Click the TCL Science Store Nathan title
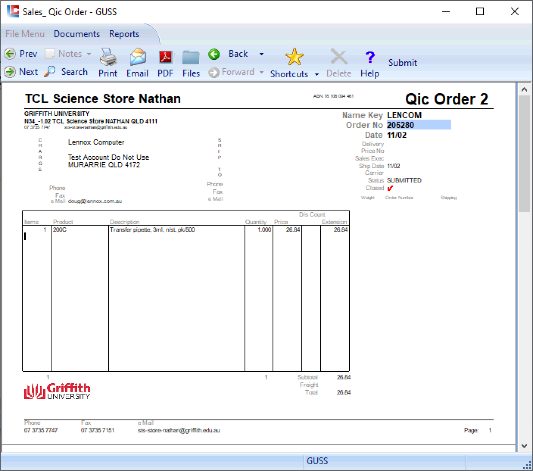533x471 pixels. 103,99
